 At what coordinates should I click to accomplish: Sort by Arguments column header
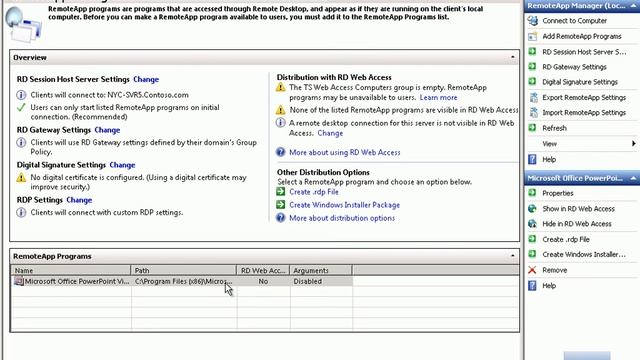(x=321, y=270)
